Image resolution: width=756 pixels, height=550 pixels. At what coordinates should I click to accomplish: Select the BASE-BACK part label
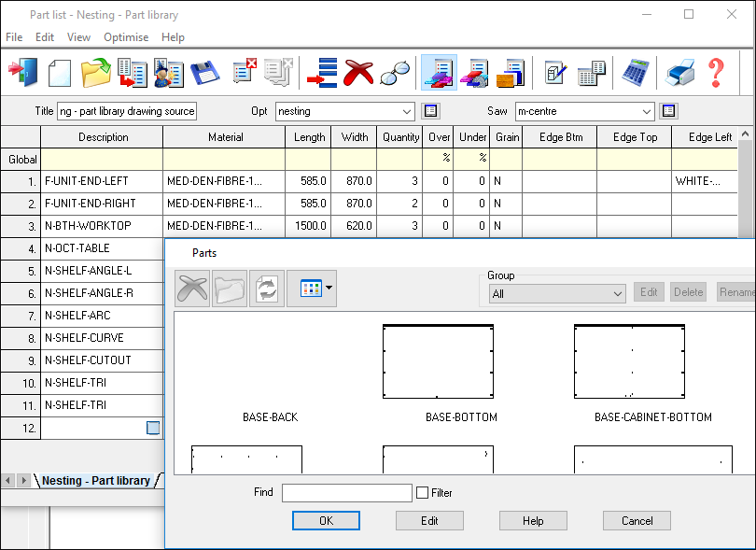click(270, 416)
